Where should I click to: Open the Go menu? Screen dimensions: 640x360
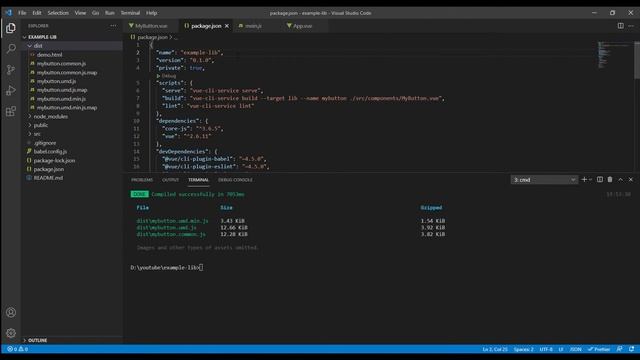point(95,13)
